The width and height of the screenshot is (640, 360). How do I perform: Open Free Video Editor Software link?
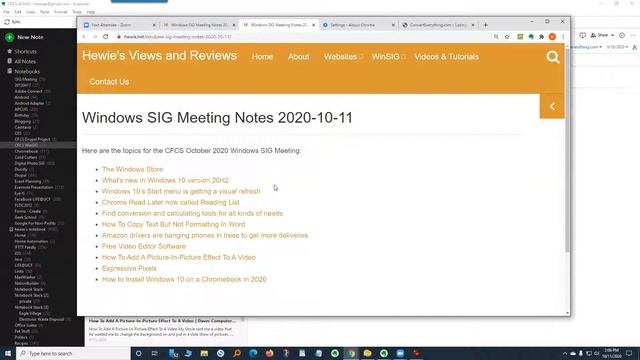(x=144, y=246)
